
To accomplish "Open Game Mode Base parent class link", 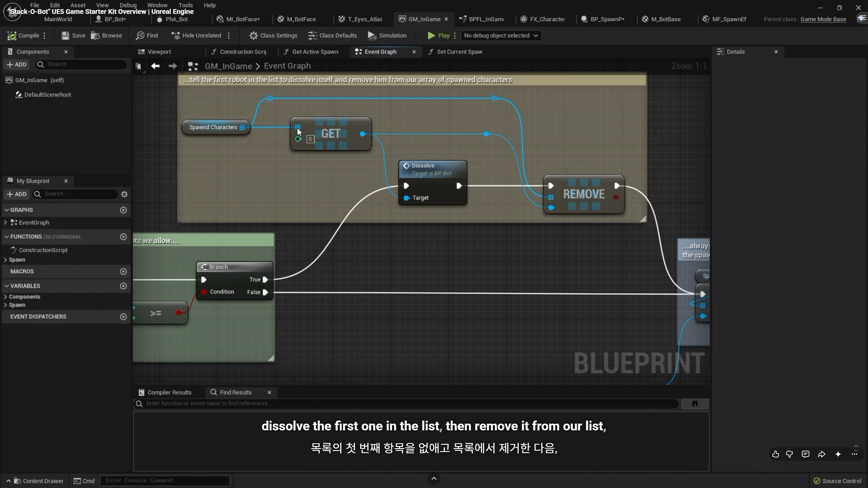I will point(823,19).
